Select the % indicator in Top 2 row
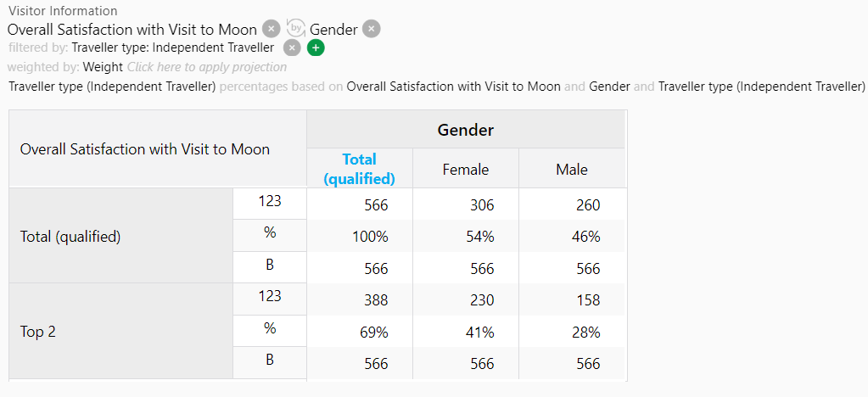The image size is (868, 397). click(x=270, y=327)
